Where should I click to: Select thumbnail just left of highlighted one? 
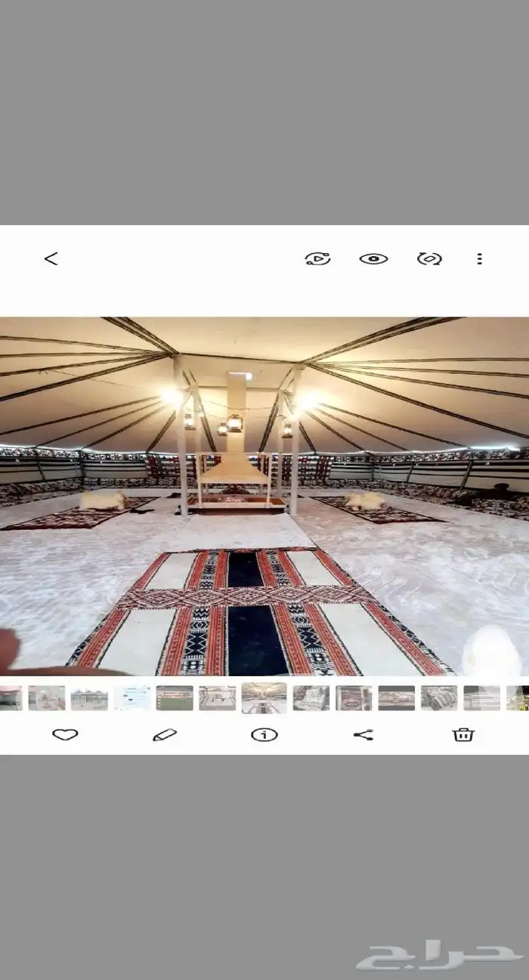pyautogui.click(x=217, y=698)
